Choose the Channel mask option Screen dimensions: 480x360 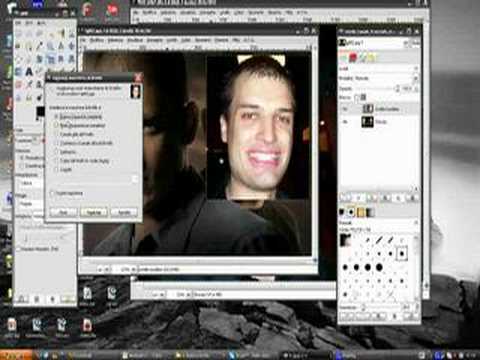(63, 169)
